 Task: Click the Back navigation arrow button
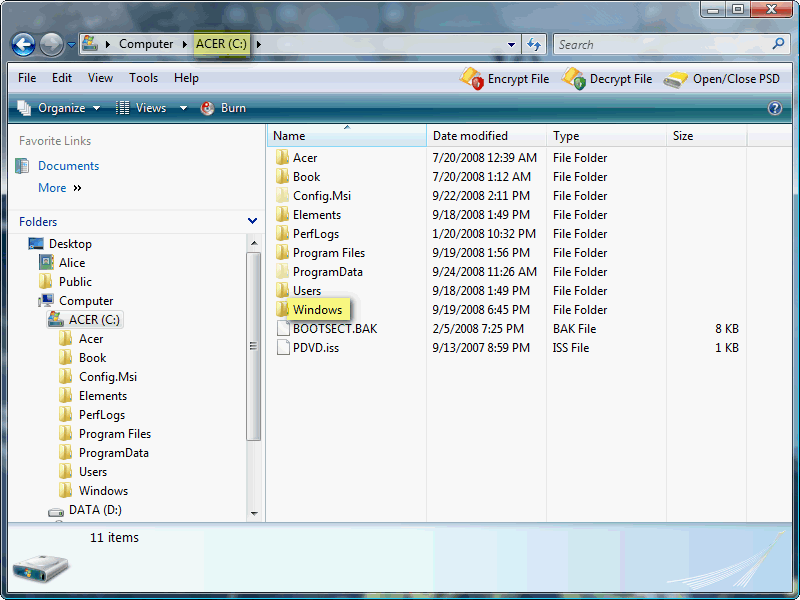(23, 45)
